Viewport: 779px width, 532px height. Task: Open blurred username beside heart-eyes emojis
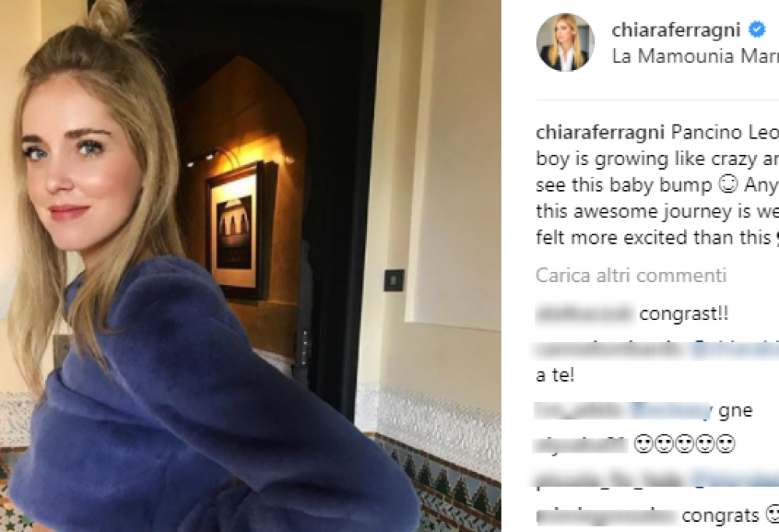(581, 444)
